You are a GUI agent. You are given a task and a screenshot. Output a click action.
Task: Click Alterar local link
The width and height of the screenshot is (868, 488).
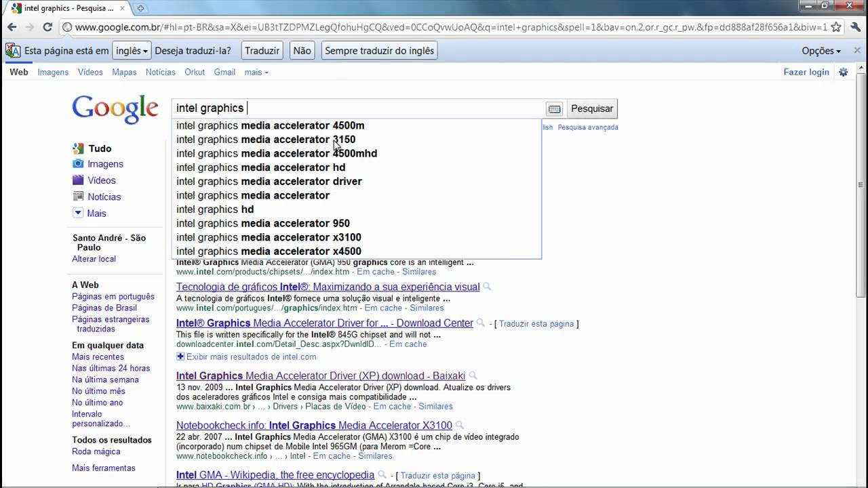94,259
